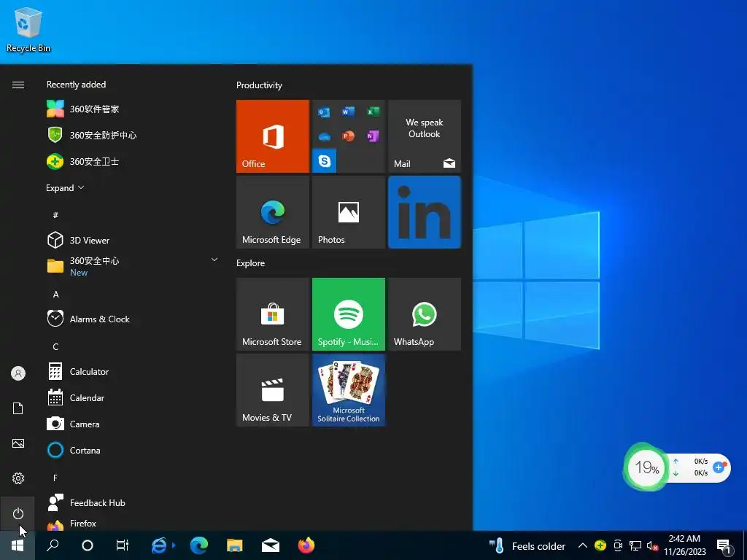747x560 pixels.
Task: Launch 360安全卫士 from Recently added
Action: tap(133, 161)
